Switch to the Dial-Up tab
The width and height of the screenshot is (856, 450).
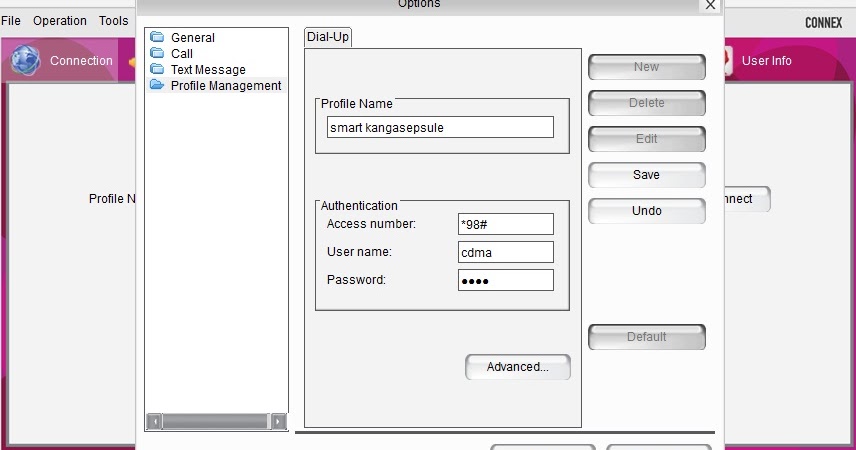point(328,37)
